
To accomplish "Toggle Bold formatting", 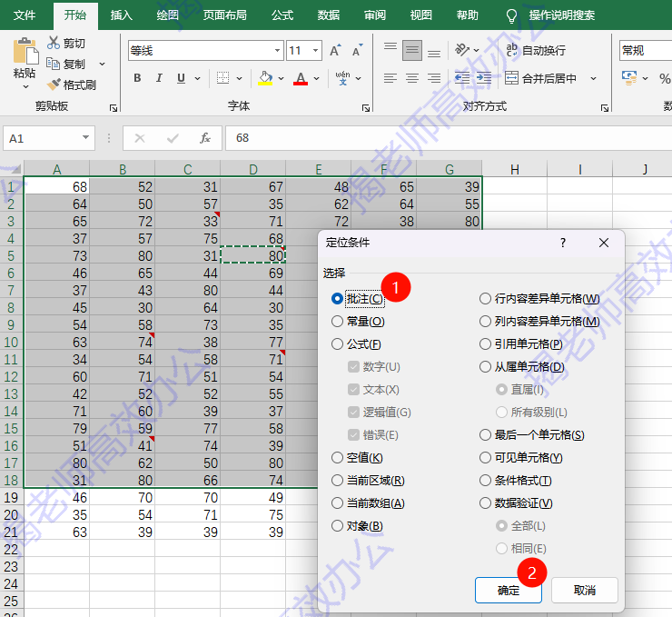I will pyautogui.click(x=137, y=78).
